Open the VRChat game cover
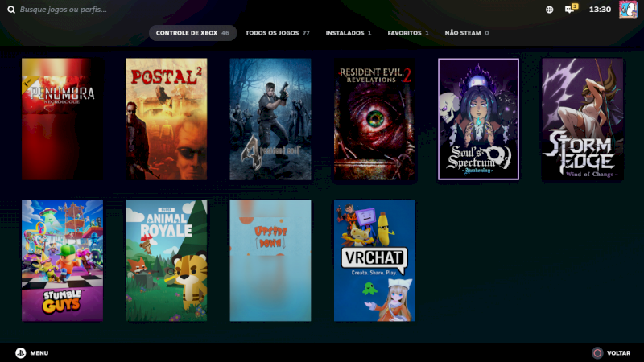 click(374, 260)
